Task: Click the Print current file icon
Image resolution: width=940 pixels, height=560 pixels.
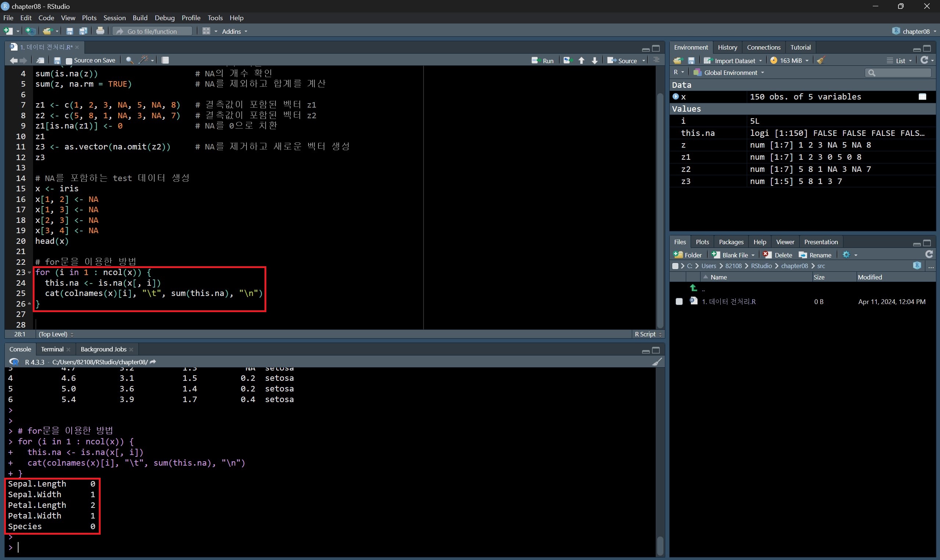Action: [100, 31]
